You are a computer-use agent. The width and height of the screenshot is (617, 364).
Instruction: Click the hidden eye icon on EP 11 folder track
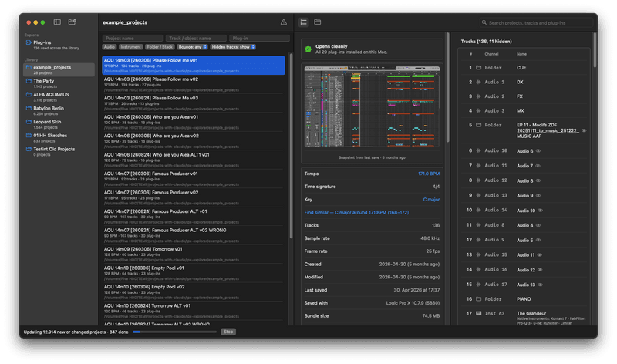click(584, 130)
